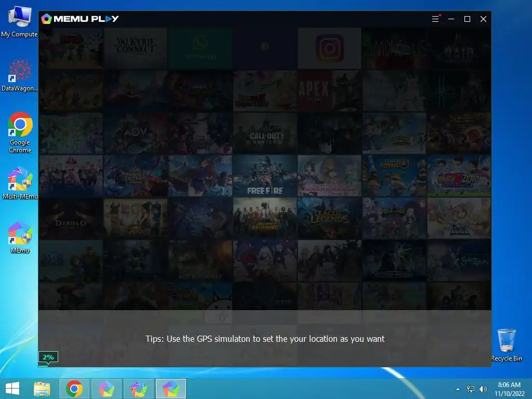Open the volume speaker tray icon
The height and width of the screenshot is (399, 532).
click(483, 389)
